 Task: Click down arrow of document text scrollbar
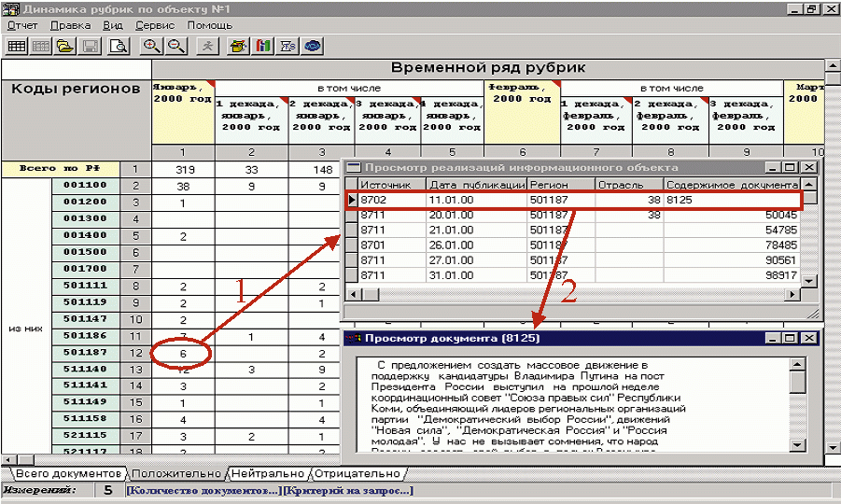(x=797, y=445)
